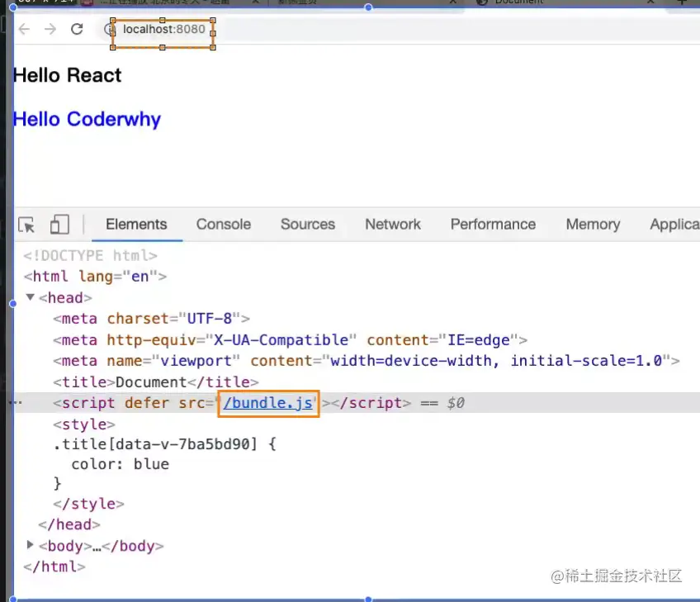Screen dimensions: 700x602
Task: Select the closing /html tag
Action: tap(54, 566)
